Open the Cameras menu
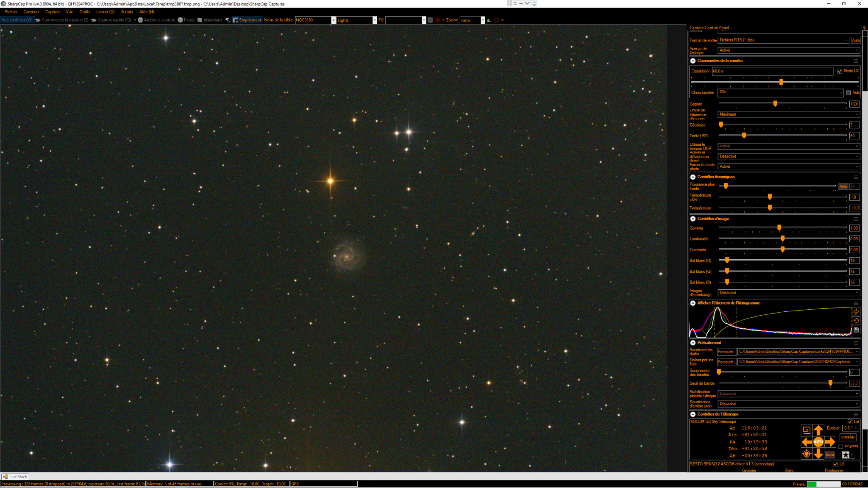 tap(31, 12)
